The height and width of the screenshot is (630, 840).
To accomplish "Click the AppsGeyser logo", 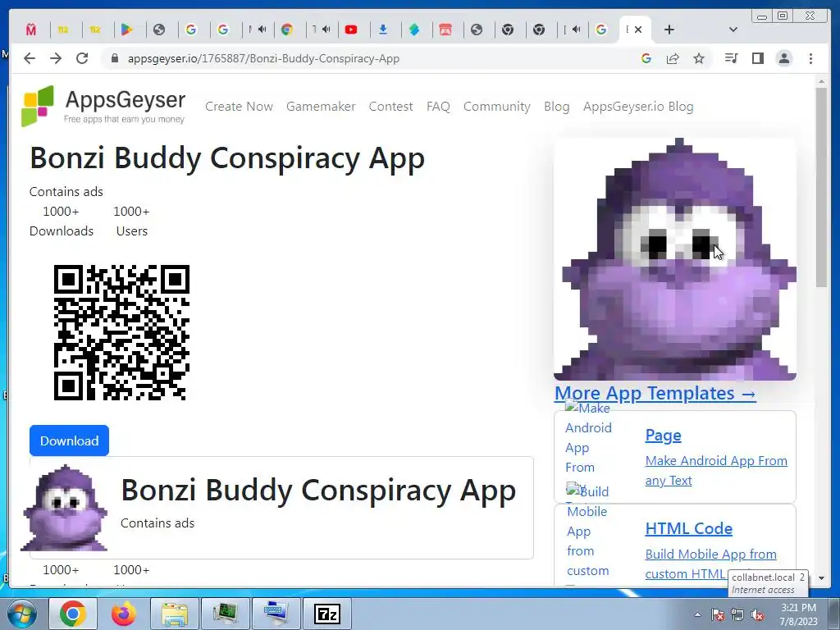I will [x=103, y=106].
